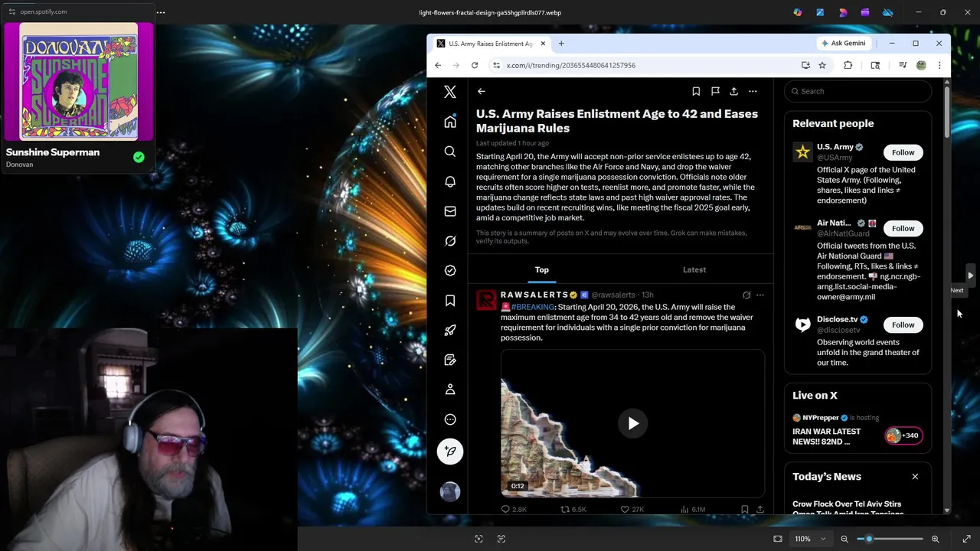Open a new browser tab

pos(561,44)
